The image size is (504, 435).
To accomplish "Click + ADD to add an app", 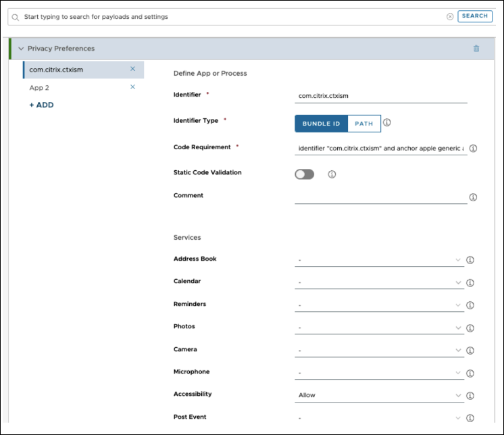I will [41, 105].
